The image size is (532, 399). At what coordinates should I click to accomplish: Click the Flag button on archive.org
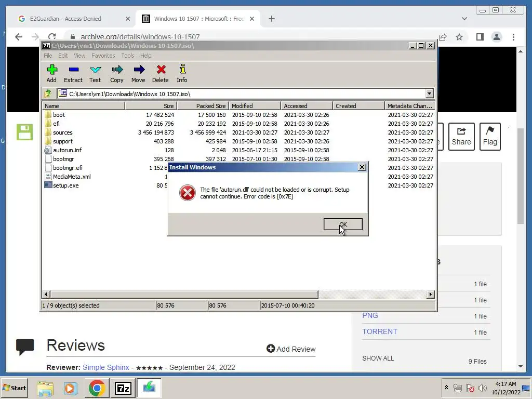(x=490, y=137)
